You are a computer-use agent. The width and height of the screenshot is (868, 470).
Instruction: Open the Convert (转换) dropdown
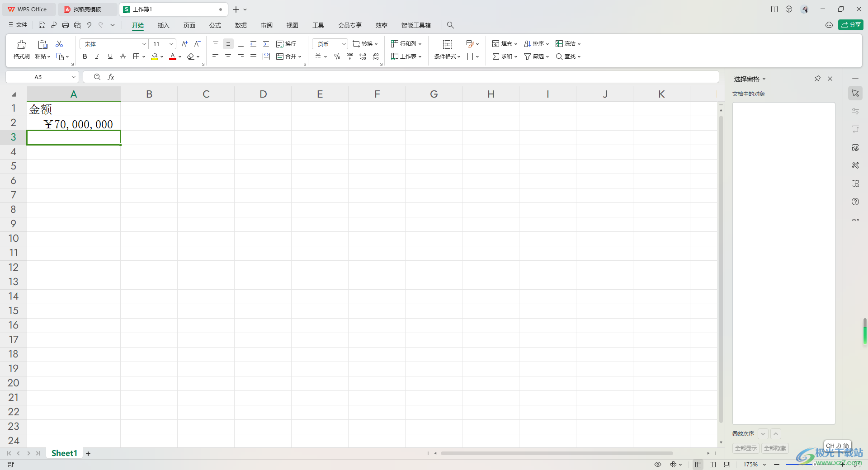coord(365,44)
